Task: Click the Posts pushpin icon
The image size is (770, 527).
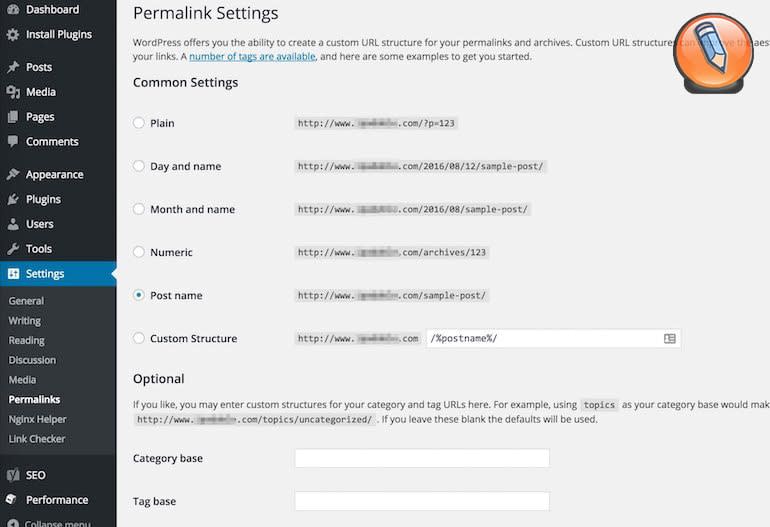Action: click(x=13, y=67)
